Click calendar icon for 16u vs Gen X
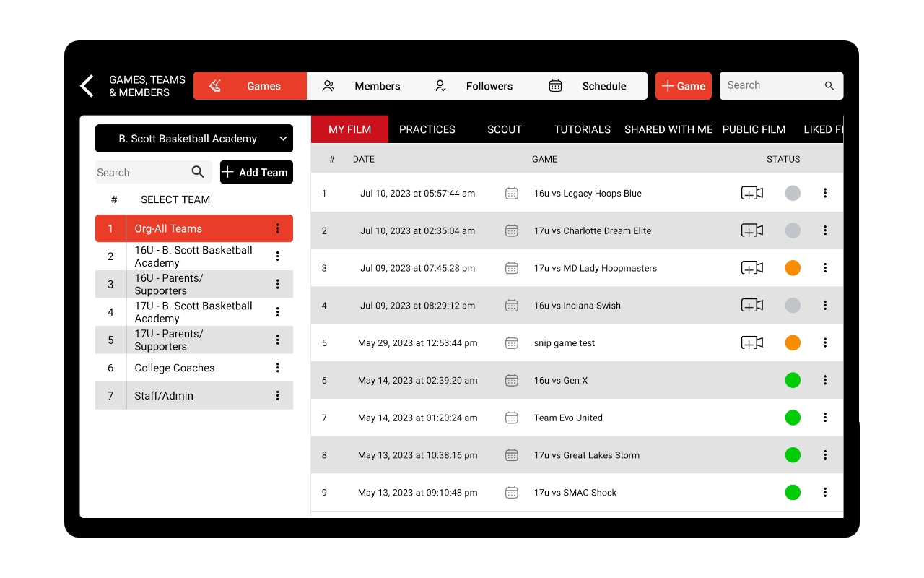The image size is (924, 578). [512, 380]
